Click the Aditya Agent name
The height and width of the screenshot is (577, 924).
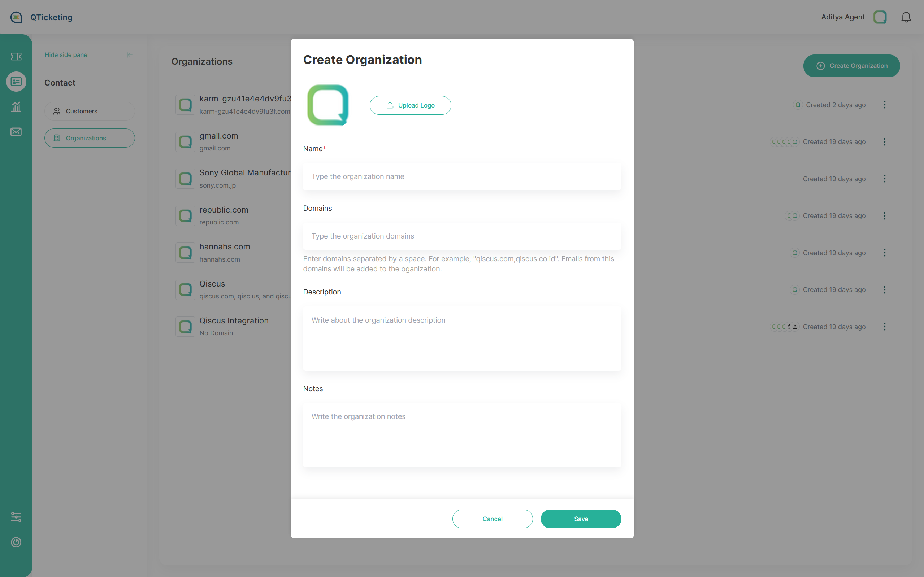point(843,17)
